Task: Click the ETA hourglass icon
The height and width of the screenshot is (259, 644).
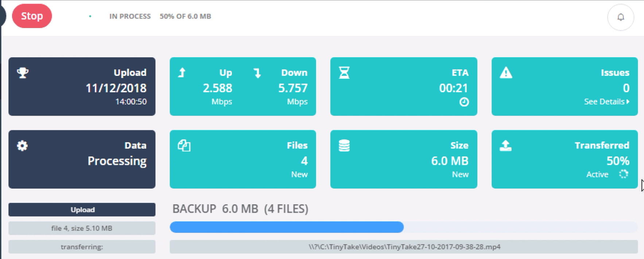Action: click(x=344, y=73)
